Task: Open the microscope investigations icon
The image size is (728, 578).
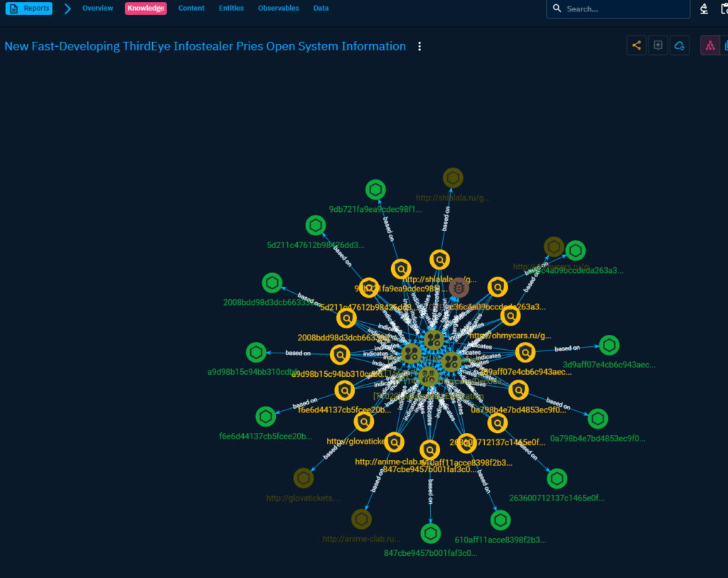Action: tap(704, 9)
